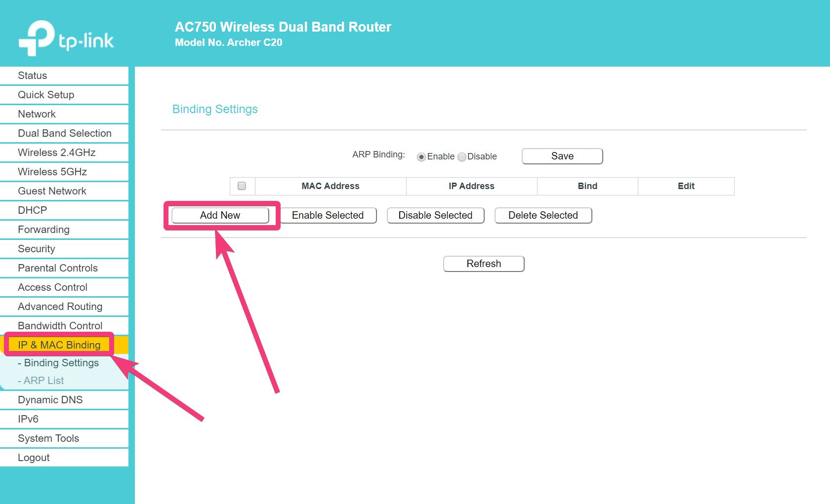
Task: Open the Status menu item
Action: click(x=33, y=76)
